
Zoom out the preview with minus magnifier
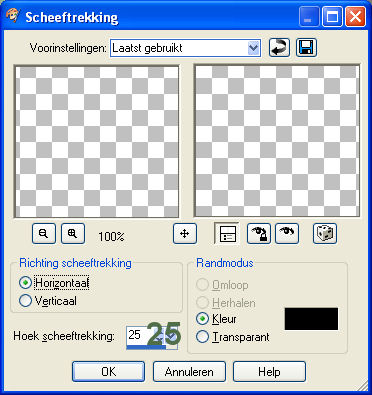44,233
